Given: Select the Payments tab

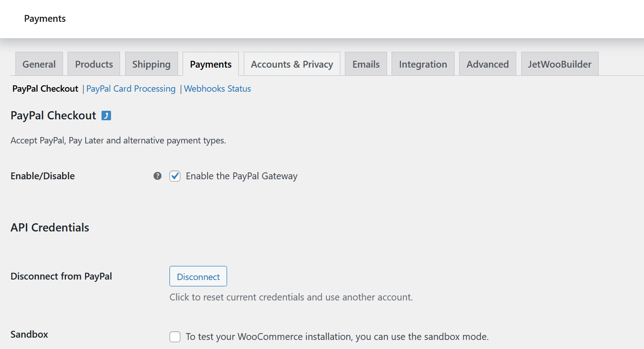Looking at the screenshot, I should point(211,64).
